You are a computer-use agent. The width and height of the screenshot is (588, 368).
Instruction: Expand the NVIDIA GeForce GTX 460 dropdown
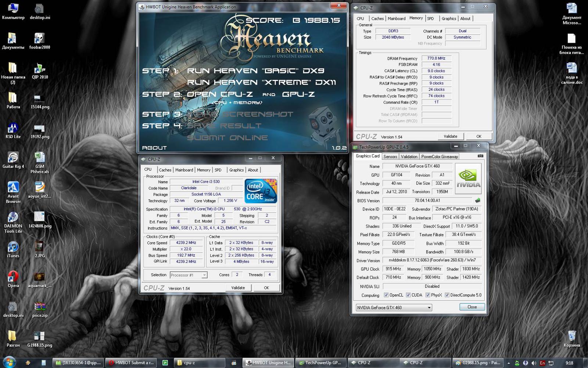click(394, 308)
